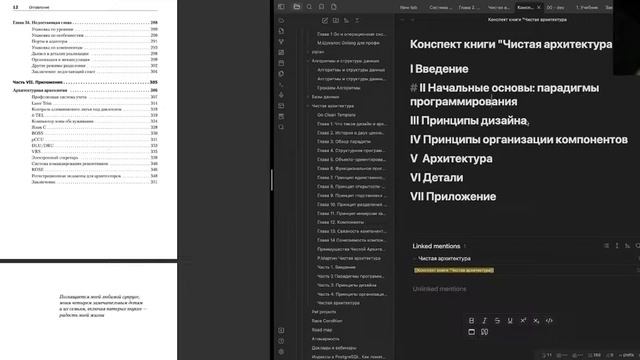The height and width of the screenshot is (360, 640).
Task: Switch to the Система tab
Action: [440, 7]
